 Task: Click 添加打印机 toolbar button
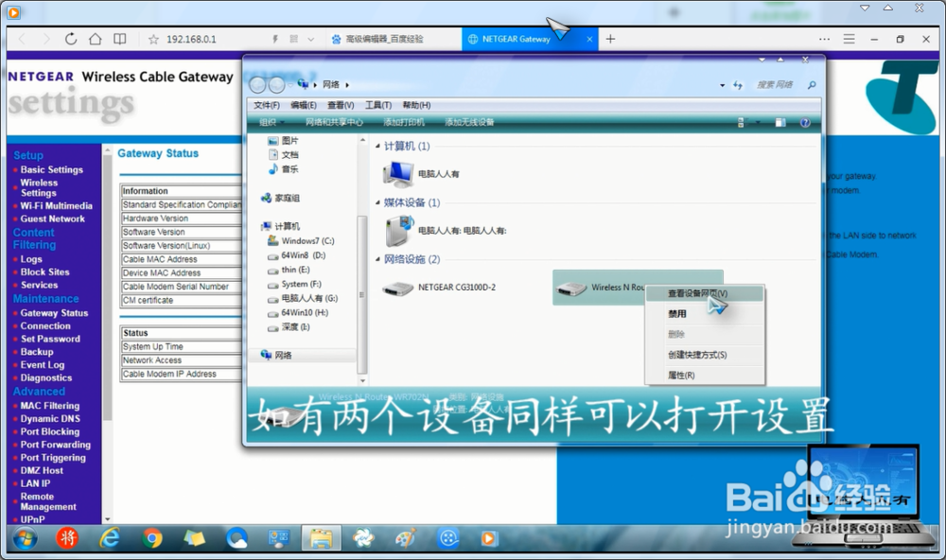click(x=404, y=123)
